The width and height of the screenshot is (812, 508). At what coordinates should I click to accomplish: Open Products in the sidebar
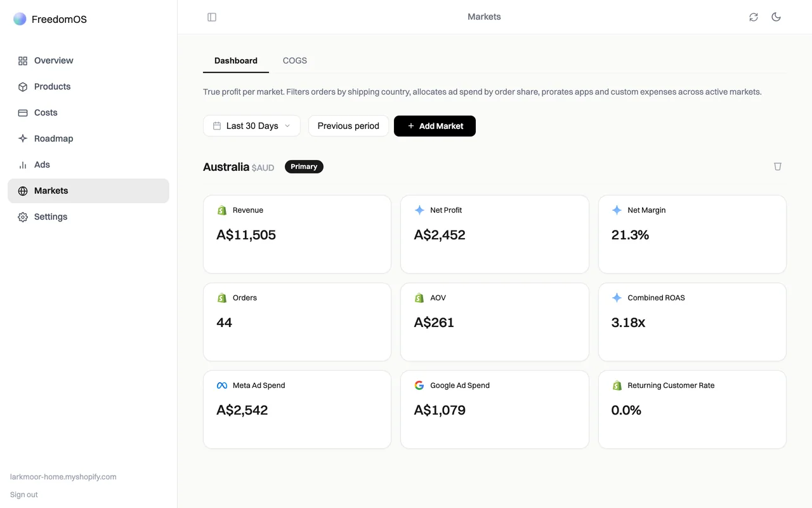(x=88, y=87)
